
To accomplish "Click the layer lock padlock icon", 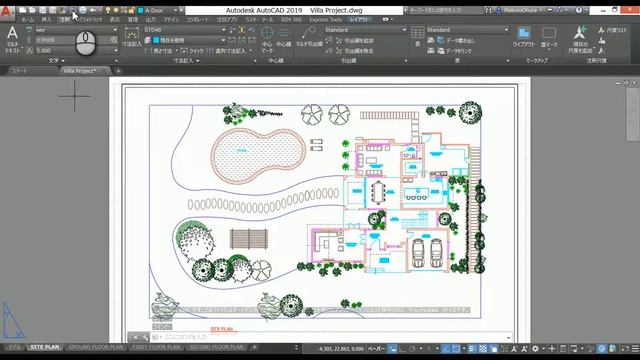I will pyautogui.click(x=131, y=10).
